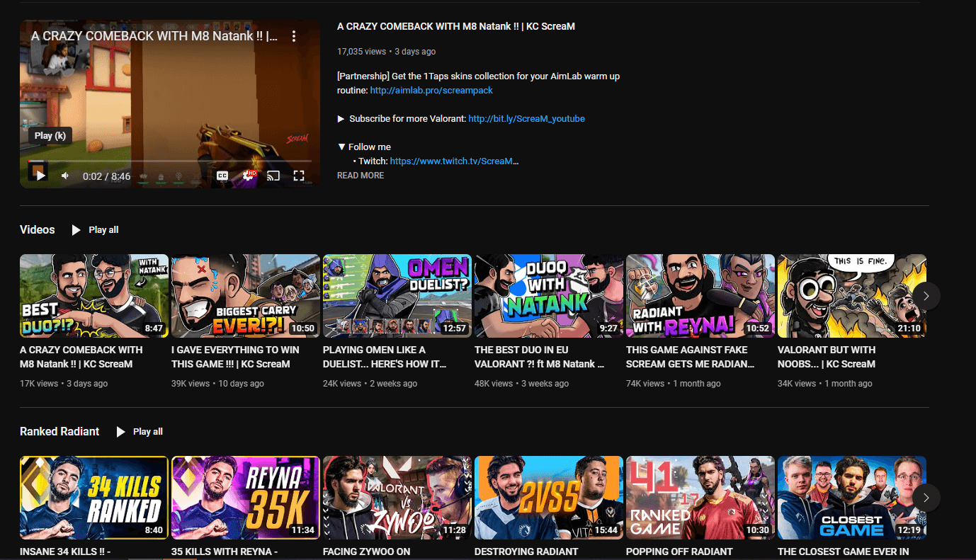Open the Ranked Radiant playlist title
This screenshot has width=976, height=560.
point(59,432)
